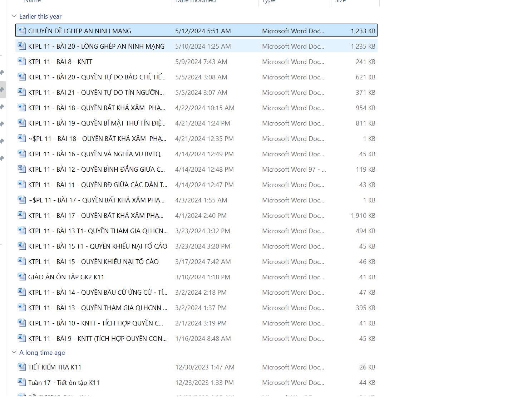Click size value 954 KB

tap(365, 108)
